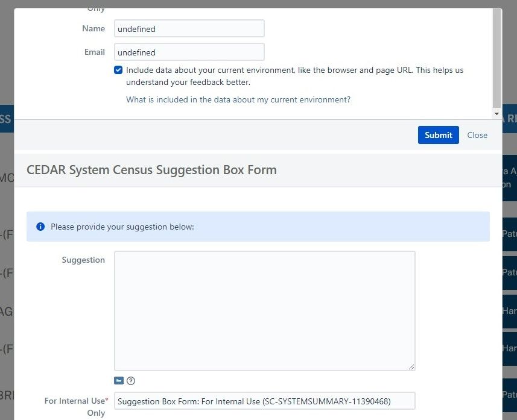Viewport: 517px width, 420px height.
Task: Close the feedback dialog
Action: tap(477, 135)
